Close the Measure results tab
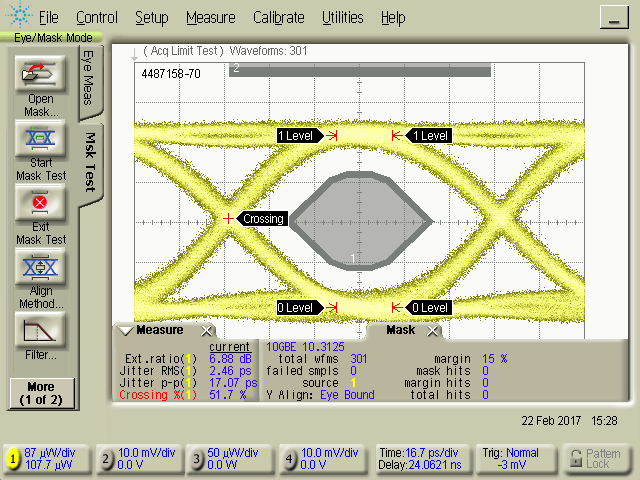Screen dimensions: 640x480 tap(207, 331)
